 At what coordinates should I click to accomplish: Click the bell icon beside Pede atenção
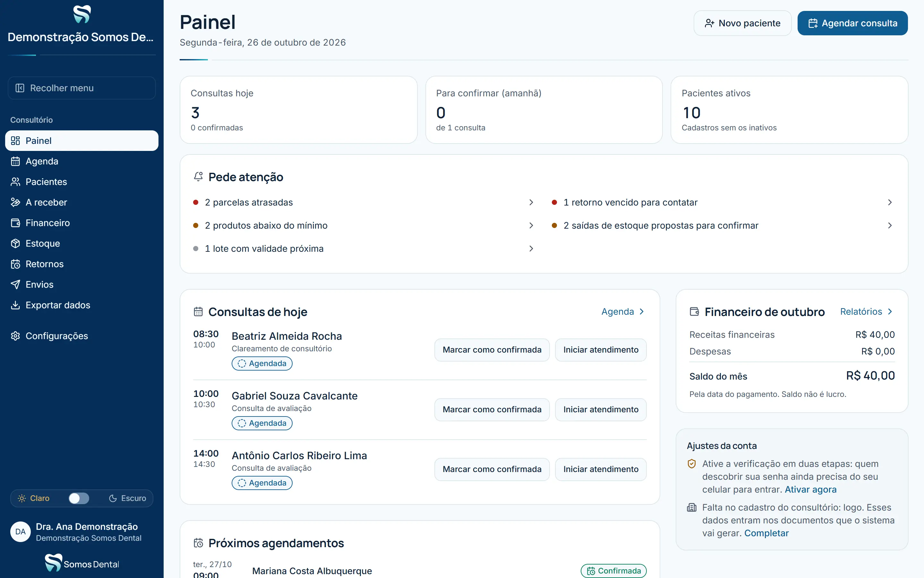(x=198, y=177)
